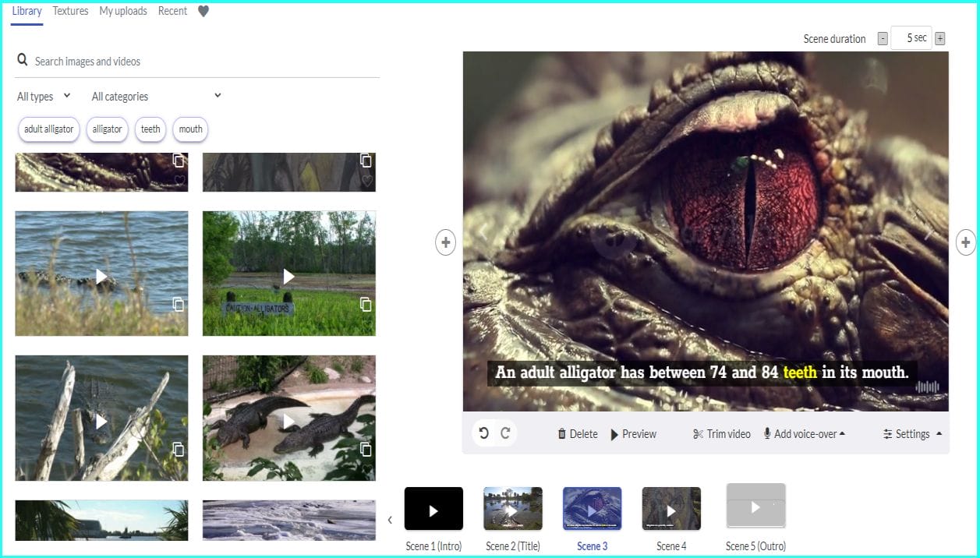Click the redo arrow icon
Viewport: 980px width, 558px height.
(505, 433)
